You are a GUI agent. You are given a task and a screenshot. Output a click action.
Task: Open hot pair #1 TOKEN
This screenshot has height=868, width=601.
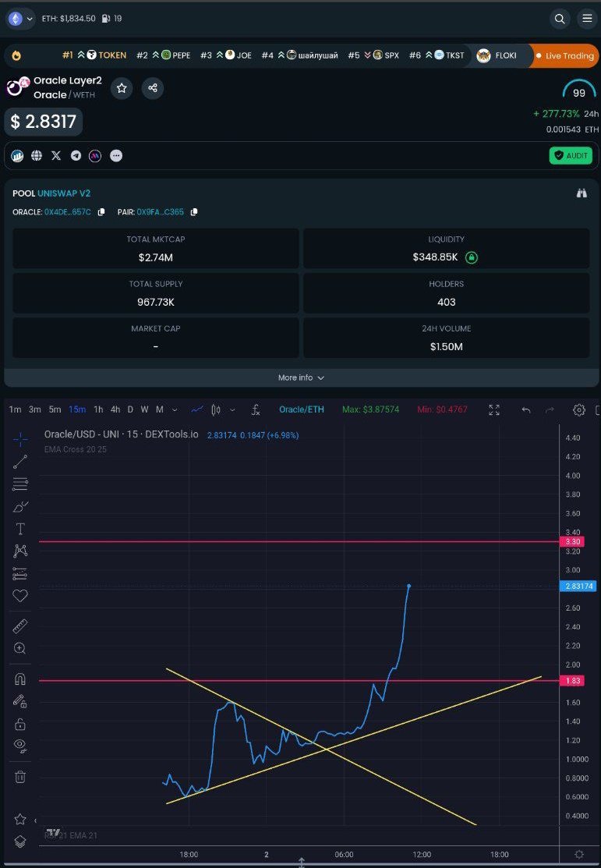[94, 55]
